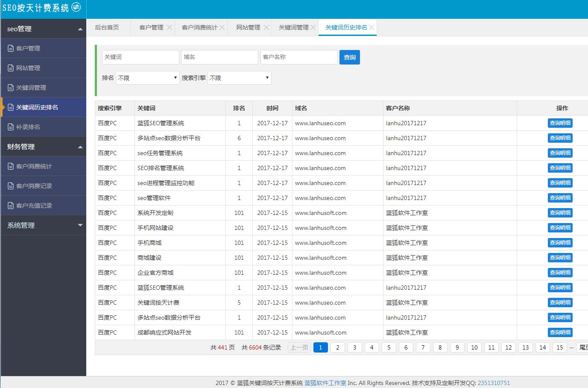Close the 关键词管理 tab
The image size is (588, 388).
coord(313,27)
